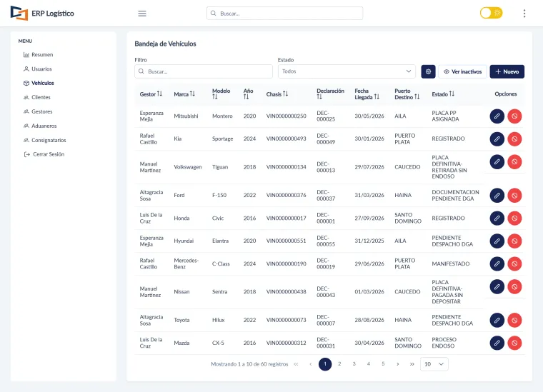
Task: Deactivate the Mitsubishi Montero vehicle
Action: [514, 116]
